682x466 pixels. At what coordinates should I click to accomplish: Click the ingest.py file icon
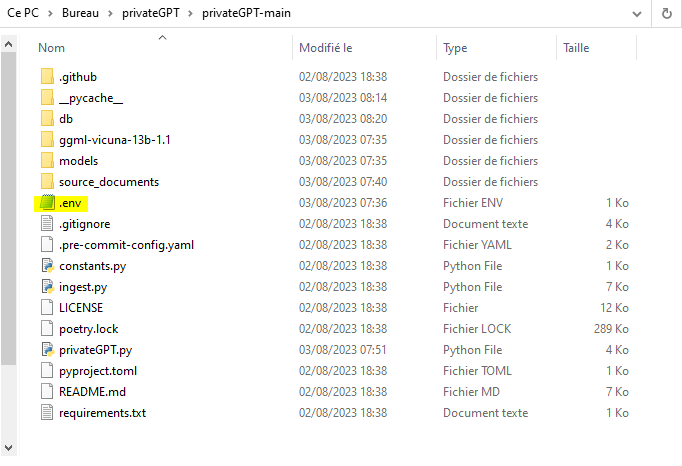(47, 287)
